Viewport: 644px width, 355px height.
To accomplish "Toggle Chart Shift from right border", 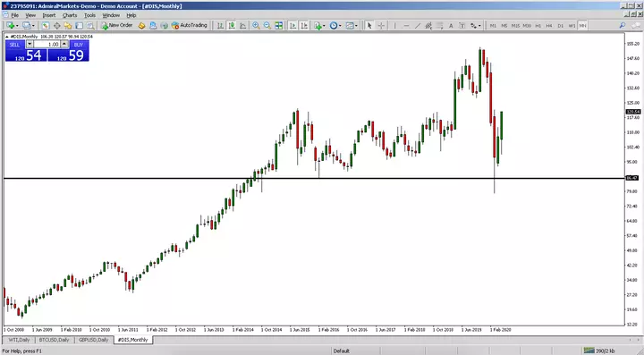I will pyautogui.click(x=304, y=25).
